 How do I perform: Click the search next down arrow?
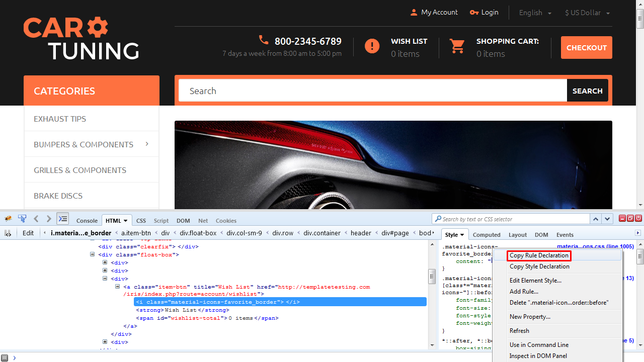click(x=608, y=219)
